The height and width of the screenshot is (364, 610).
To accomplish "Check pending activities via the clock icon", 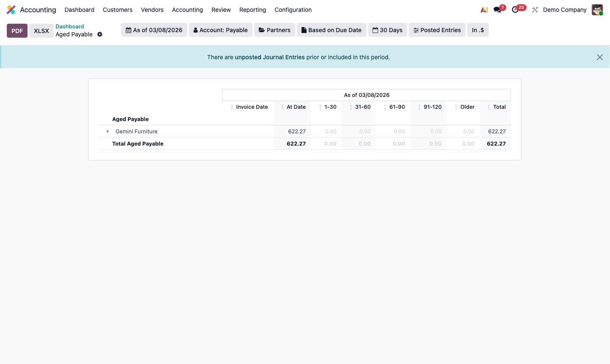I will click(x=515, y=9).
